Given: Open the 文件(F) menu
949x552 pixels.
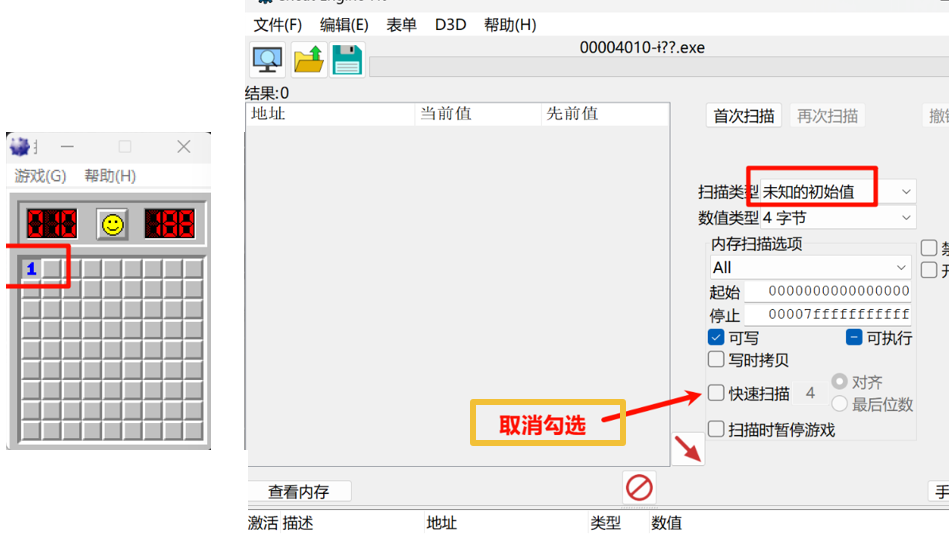Looking at the screenshot, I should (277, 25).
